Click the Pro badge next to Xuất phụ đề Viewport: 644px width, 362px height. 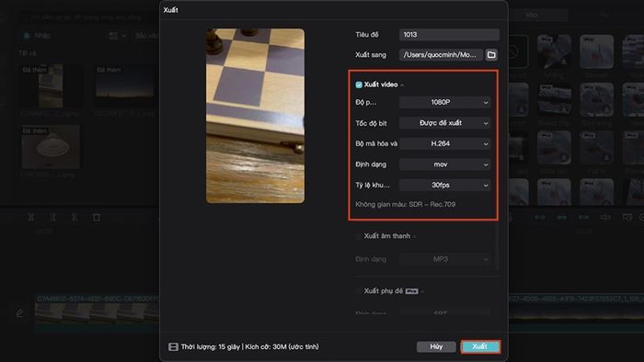pos(411,291)
